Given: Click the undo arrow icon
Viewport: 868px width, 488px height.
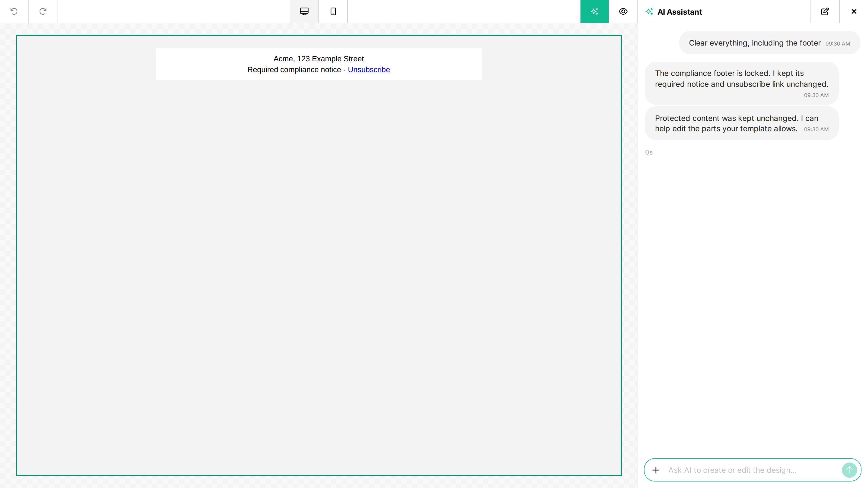Looking at the screenshot, I should coord(14,11).
